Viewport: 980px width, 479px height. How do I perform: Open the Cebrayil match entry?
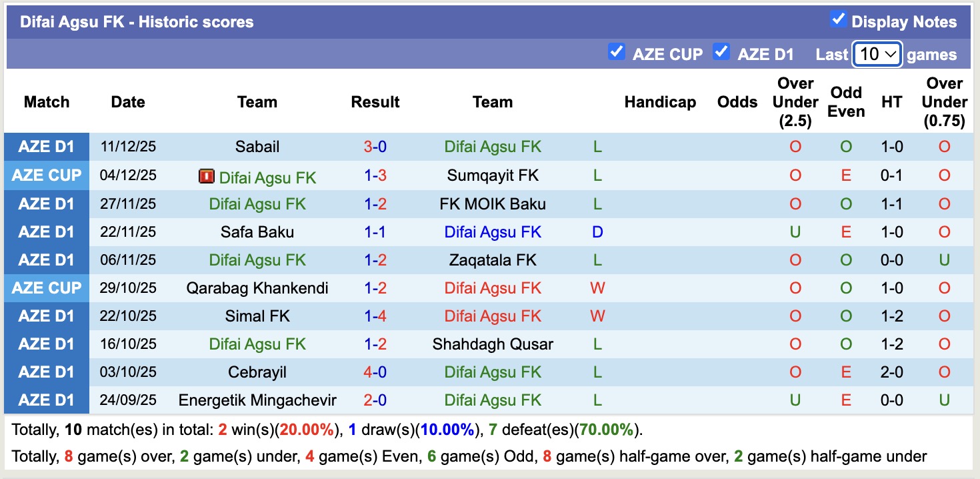(257, 372)
